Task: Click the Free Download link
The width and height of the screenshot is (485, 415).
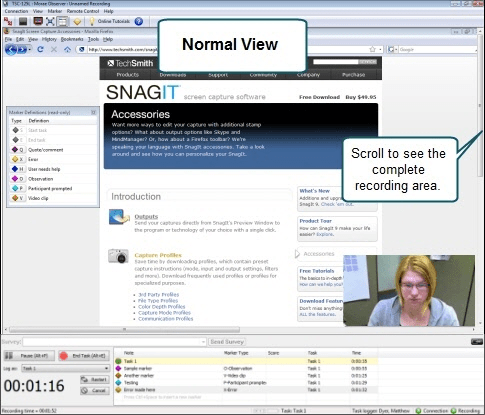Action: pyautogui.click(x=319, y=97)
